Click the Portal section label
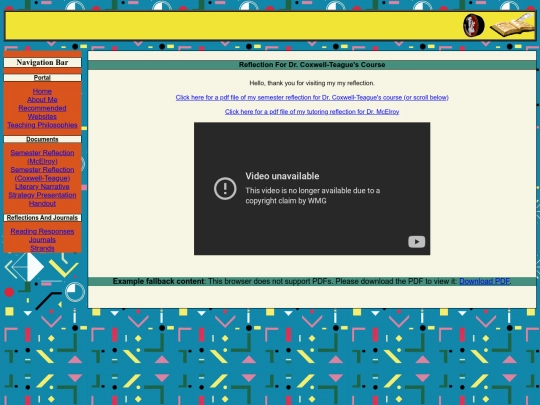The width and height of the screenshot is (540, 405). [x=42, y=77]
